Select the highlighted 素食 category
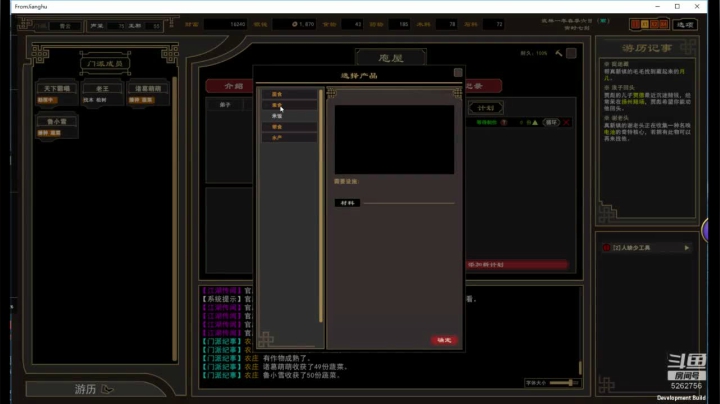The width and height of the screenshot is (720, 404). [x=289, y=105]
